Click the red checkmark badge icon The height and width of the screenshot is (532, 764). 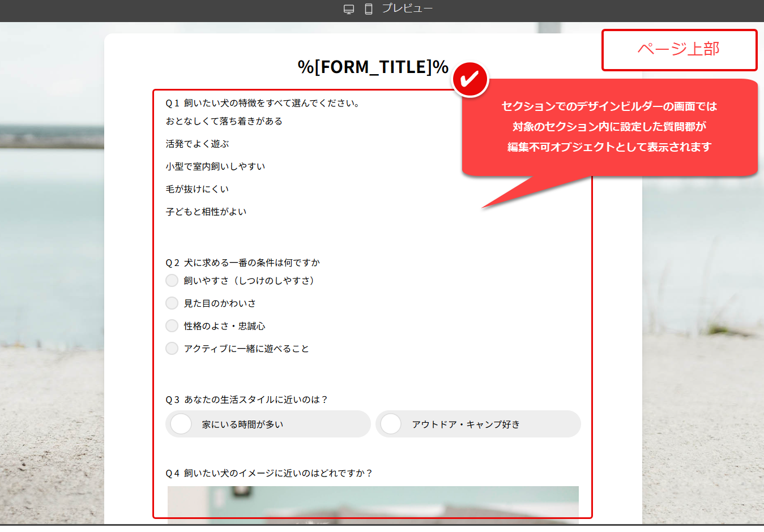[x=469, y=79]
